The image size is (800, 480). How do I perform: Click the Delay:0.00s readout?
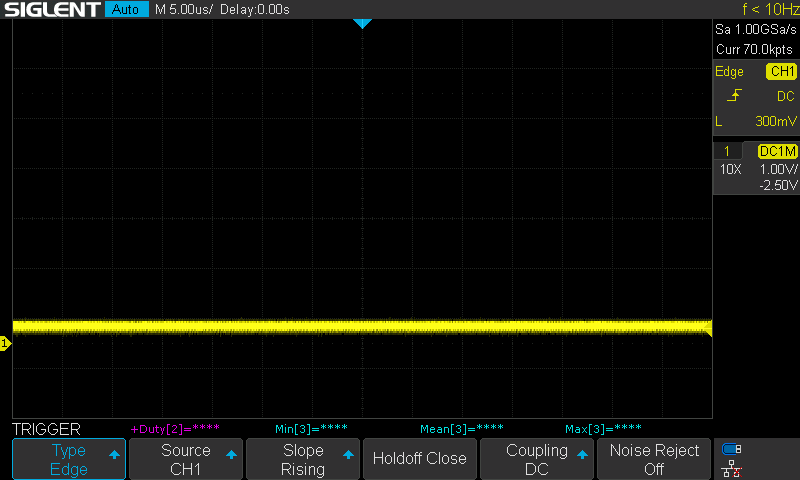[255, 9]
